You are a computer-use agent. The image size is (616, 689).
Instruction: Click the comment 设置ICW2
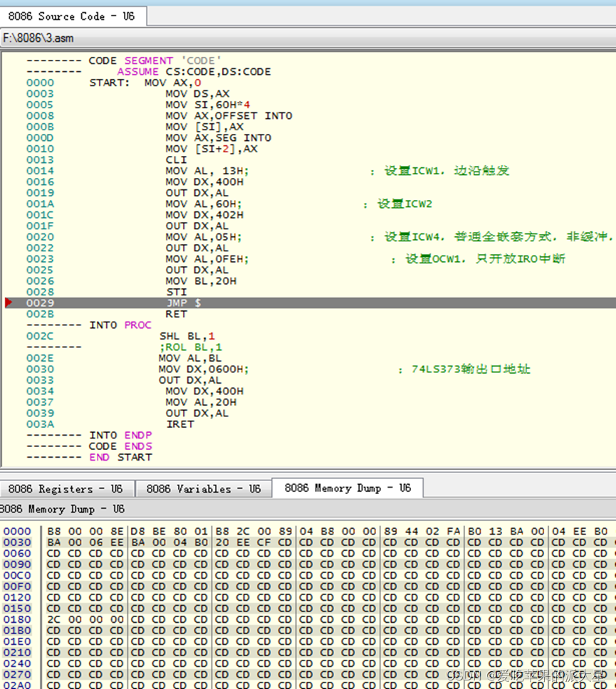pos(404,204)
